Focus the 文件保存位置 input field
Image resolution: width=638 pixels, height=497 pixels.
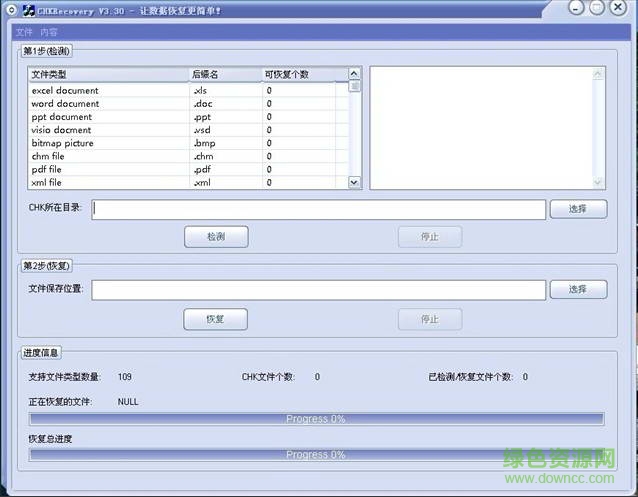pyautogui.click(x=319, y=290)
